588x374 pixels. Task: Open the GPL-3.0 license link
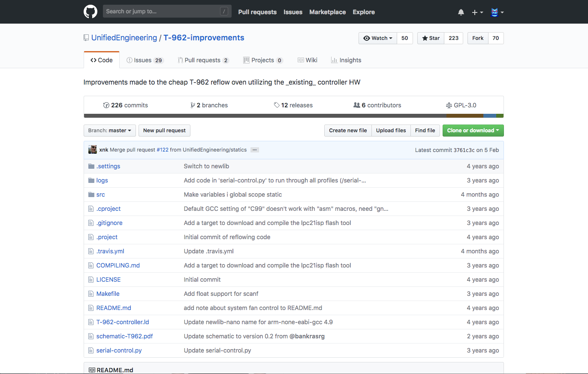461,105
